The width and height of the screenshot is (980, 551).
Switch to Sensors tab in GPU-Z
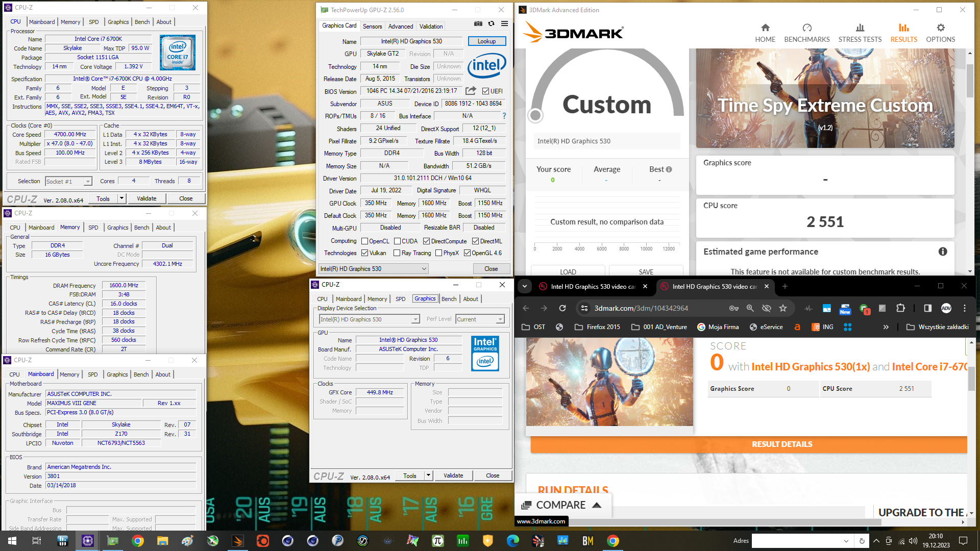[372, 27]
